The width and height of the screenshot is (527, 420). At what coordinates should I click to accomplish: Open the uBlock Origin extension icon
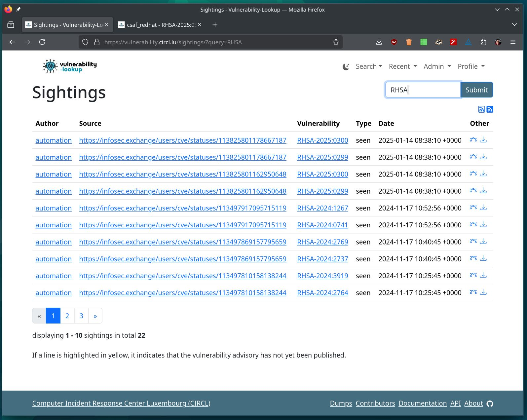point(394,42)
